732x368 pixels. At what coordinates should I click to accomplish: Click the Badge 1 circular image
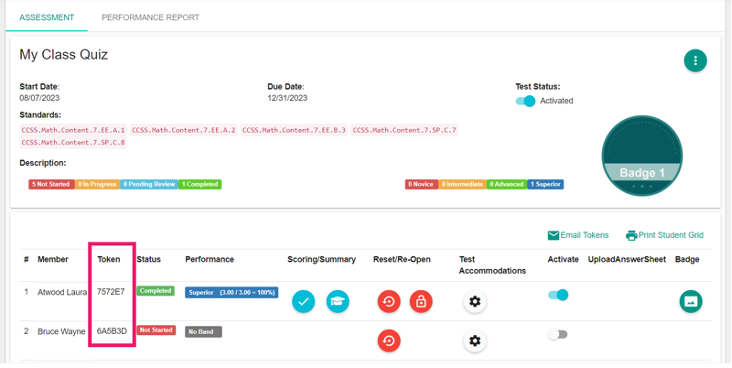(642, 156)
